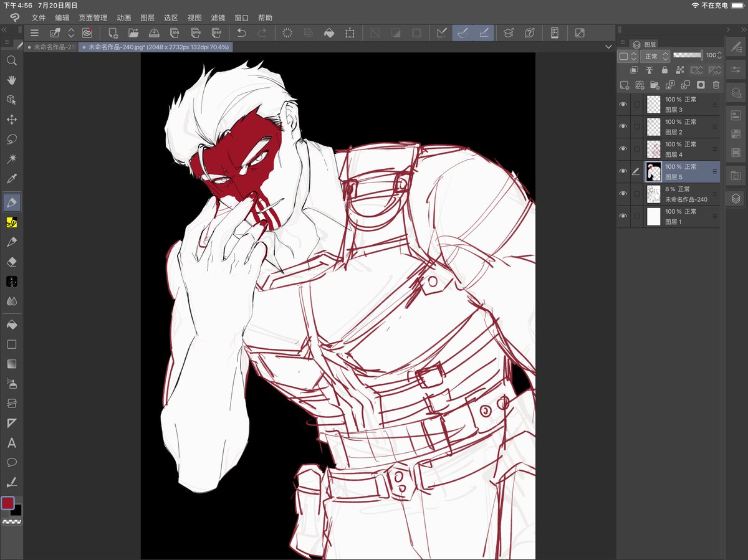Image resolution: width=748 pixels, height=560 pixels.
Task: Open the 编辑 menu
Action: pyautogui.click(x=62, y=18)
